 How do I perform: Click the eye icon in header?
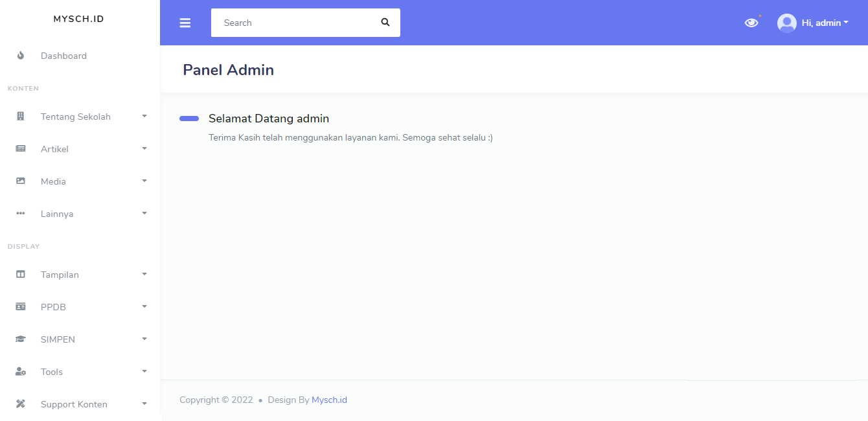(x=751, y=23)
